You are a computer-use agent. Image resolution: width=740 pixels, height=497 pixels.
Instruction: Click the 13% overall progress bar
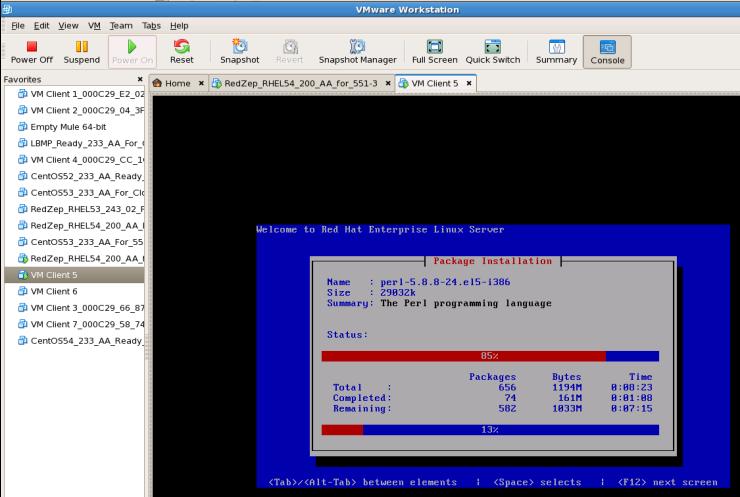[x=490, y=430]
